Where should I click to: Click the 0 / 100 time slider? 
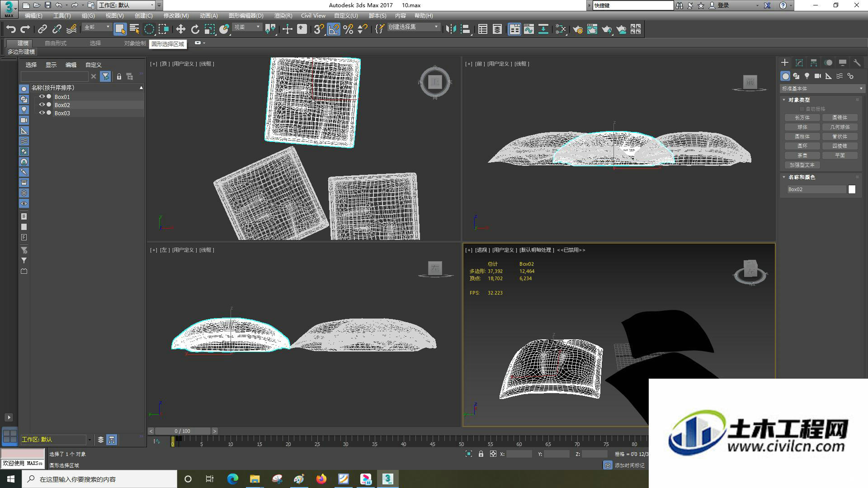(x=183, y=431)
